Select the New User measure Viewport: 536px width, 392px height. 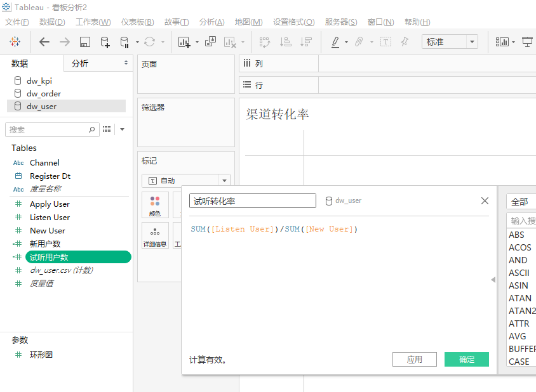click(x=48, y=231)
